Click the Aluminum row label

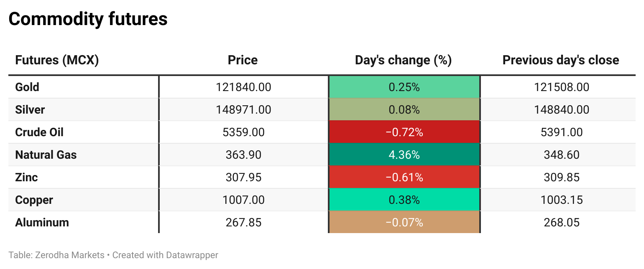[42, 223]
